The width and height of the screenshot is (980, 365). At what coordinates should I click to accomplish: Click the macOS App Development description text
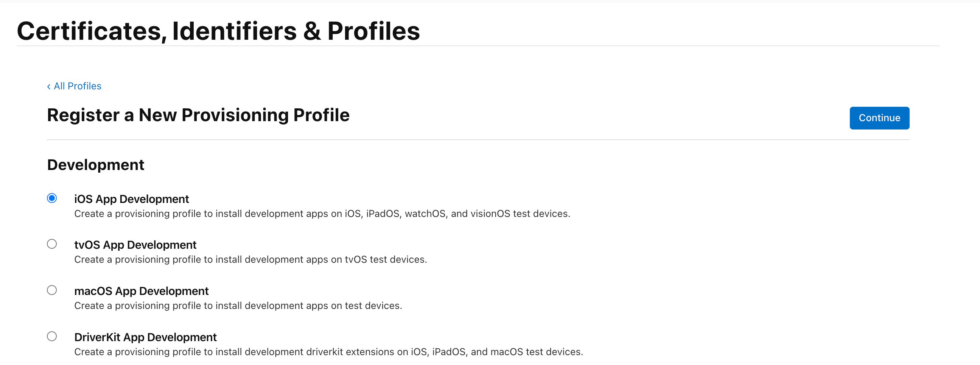tap(238, 306)
